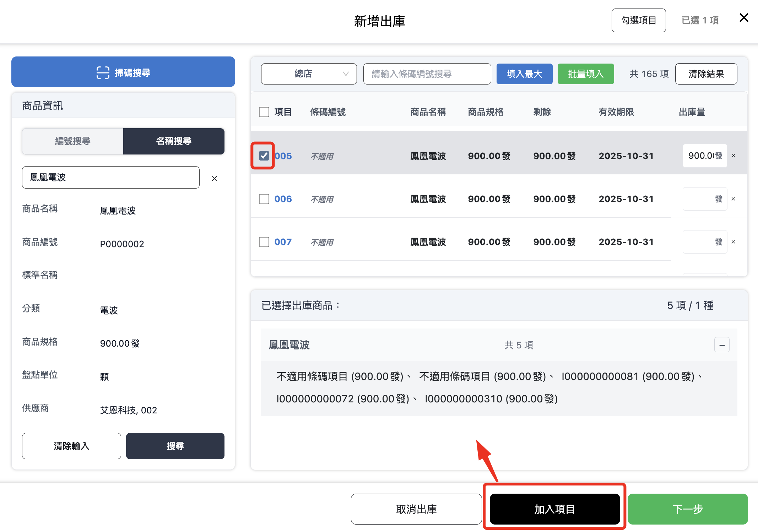Toggle the select-all 項目 header checkbox
The height and width of the screenshot is (532, 758).
(264, 112)
